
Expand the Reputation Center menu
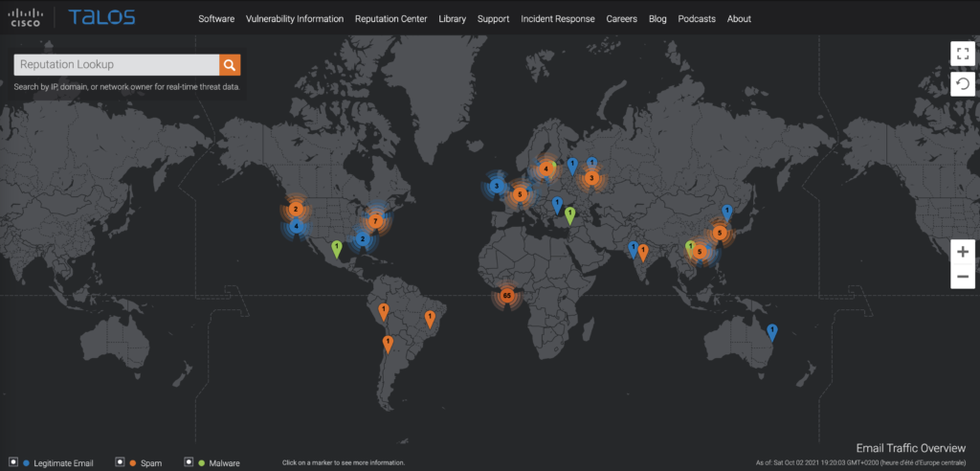(390, 19)
